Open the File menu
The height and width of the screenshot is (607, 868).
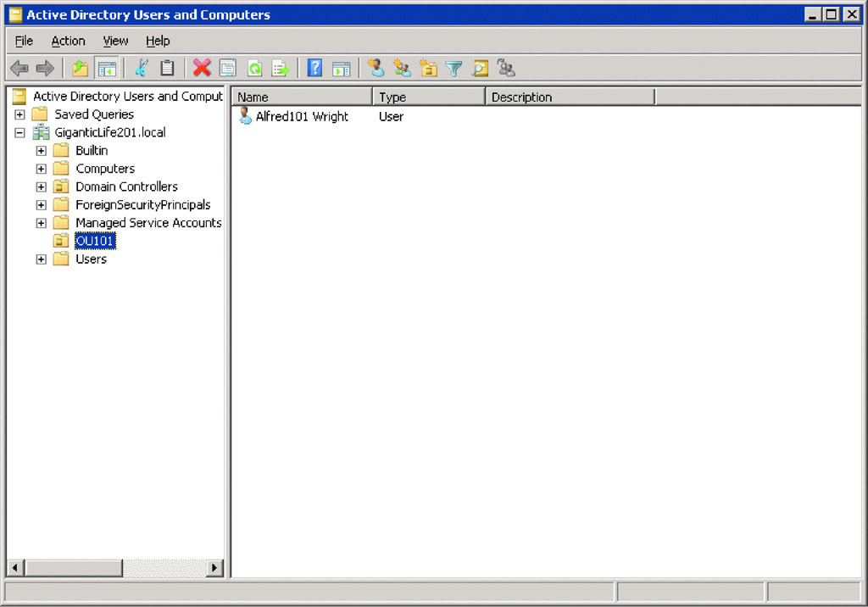24,41
